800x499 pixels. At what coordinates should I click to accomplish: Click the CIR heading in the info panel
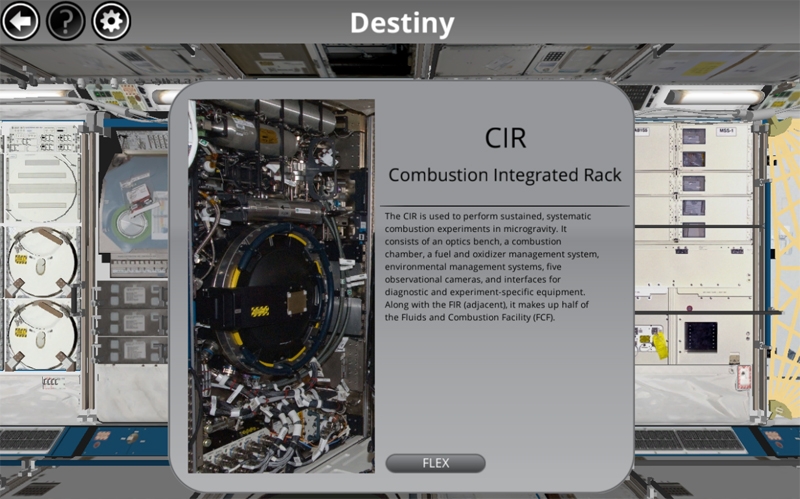[504, 137]
